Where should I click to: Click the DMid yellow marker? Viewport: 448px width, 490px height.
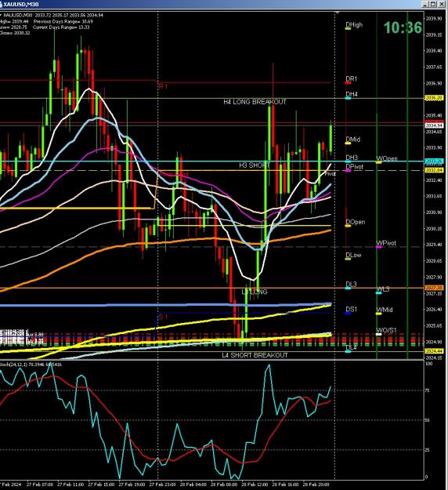[348, 143]
